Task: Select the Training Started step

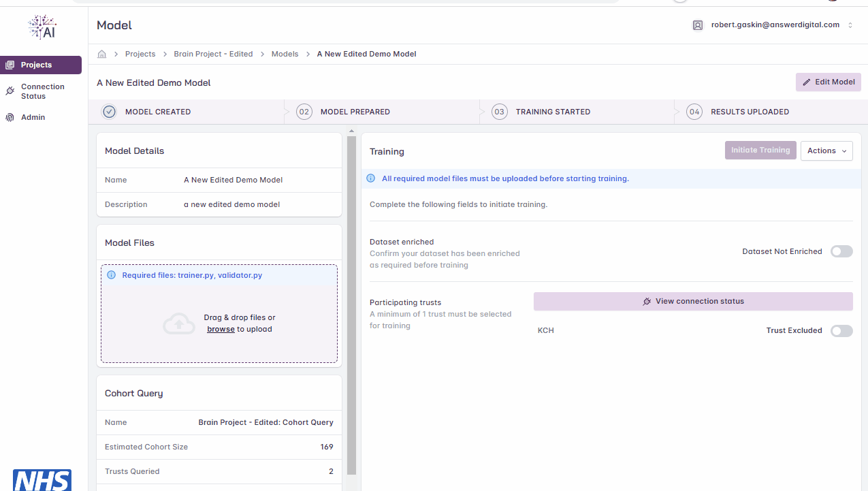Action: 577,112
